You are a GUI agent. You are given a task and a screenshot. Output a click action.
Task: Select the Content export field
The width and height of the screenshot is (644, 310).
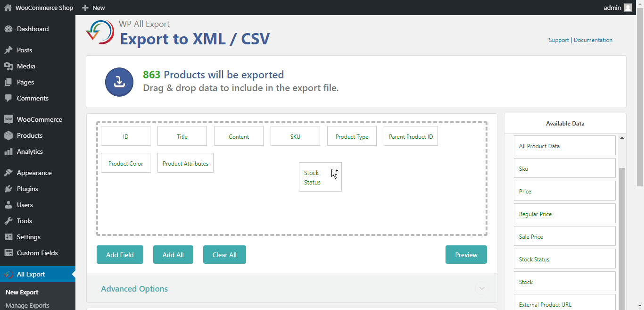click(239, 136)
